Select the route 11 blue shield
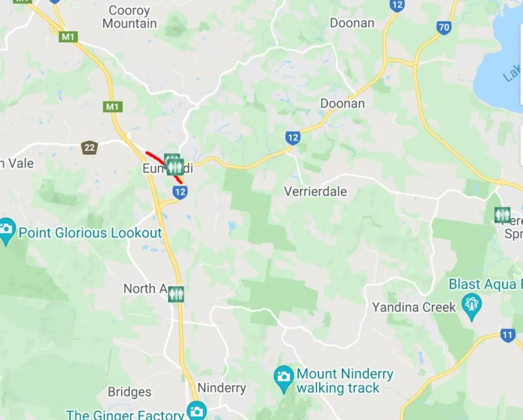The height and width of the screenshot is (420, 523). pyautogui.click(x=507, y=335)
